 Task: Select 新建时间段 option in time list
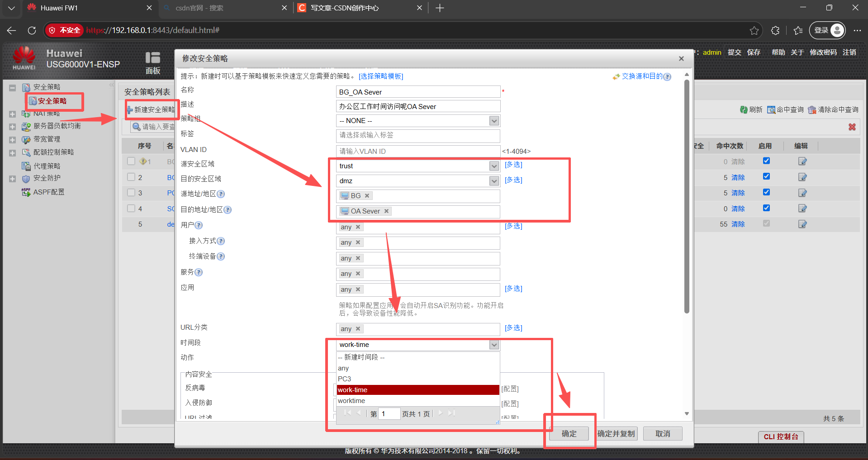pyautogui.click(x=418, y=357)
